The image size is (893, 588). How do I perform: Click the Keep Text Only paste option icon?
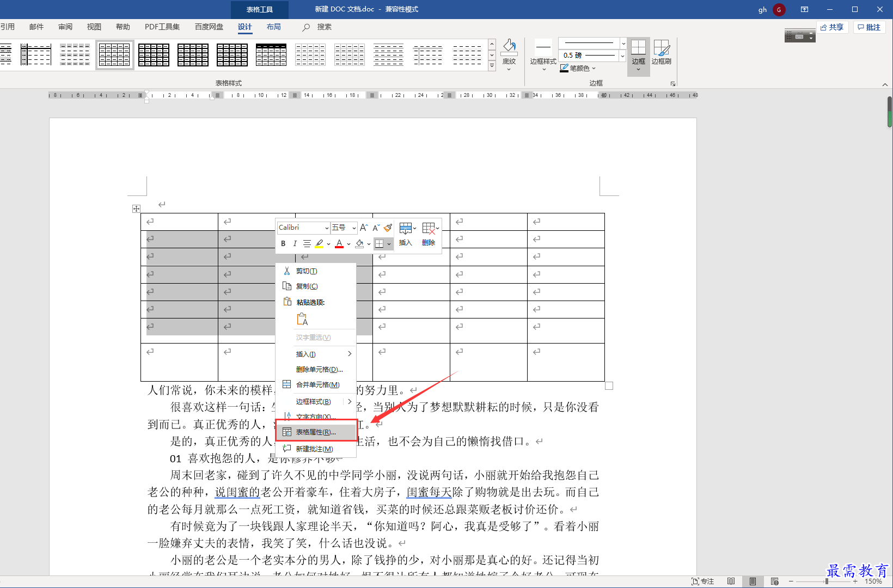click(302, 319)
